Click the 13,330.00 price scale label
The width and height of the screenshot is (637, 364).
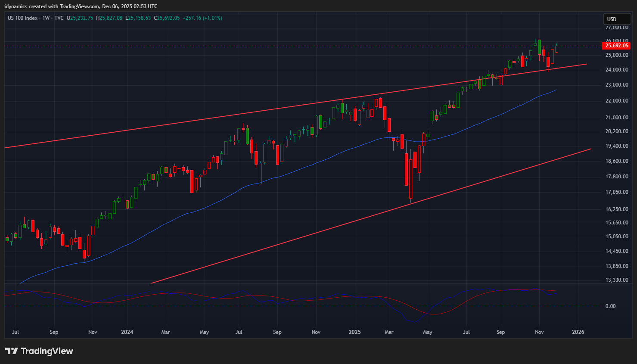click(617, 280)
